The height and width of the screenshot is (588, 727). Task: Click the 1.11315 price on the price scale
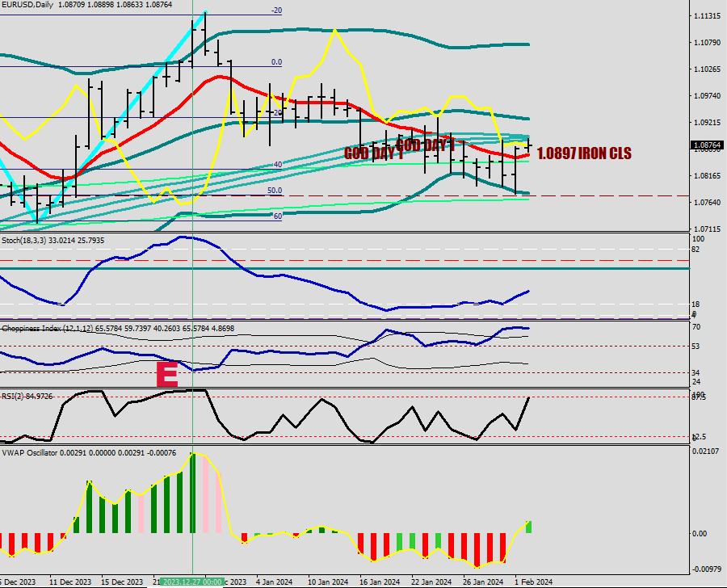(708, 16)
